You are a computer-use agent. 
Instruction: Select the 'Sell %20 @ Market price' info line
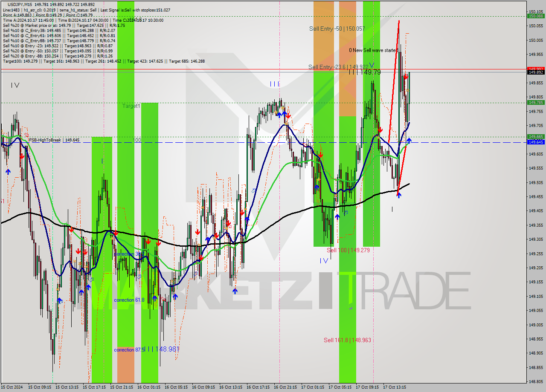click(64, 25)
